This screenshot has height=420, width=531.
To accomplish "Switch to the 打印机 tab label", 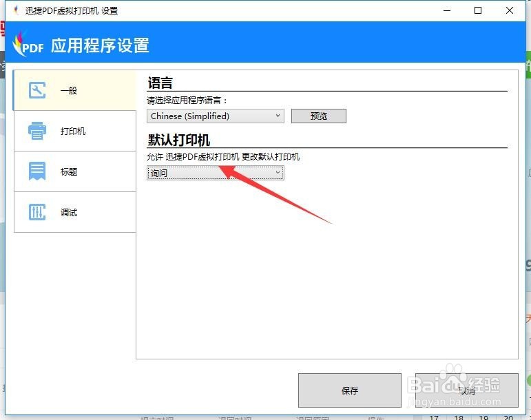I will tap(73, 131).
